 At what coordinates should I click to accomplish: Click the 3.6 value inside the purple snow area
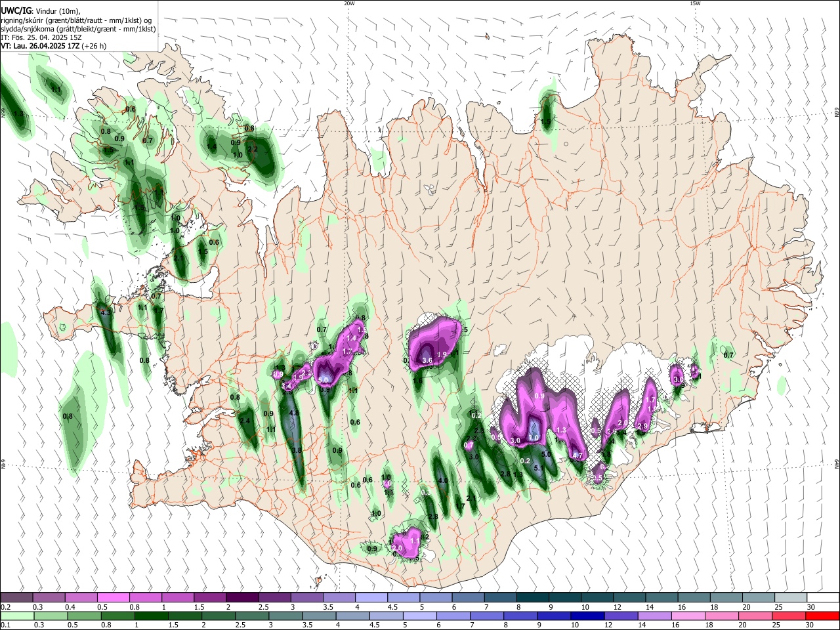click(427, 360)
